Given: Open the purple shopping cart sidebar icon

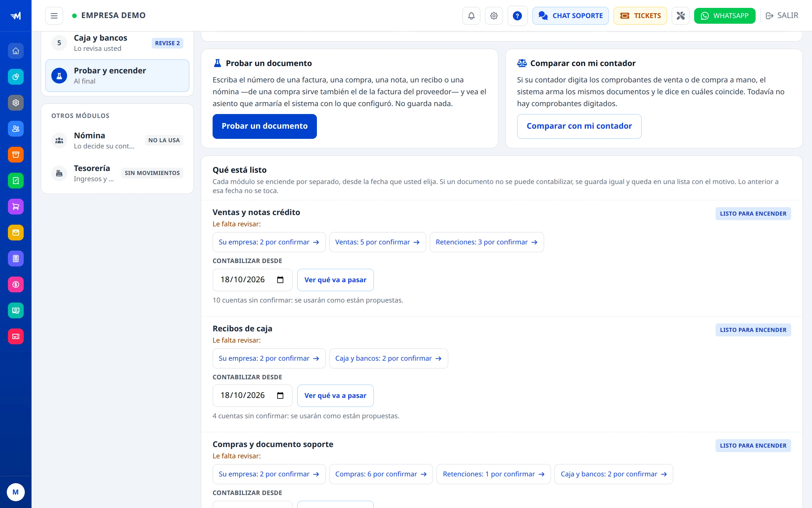Looking at the screenshot, I should 16,207.
